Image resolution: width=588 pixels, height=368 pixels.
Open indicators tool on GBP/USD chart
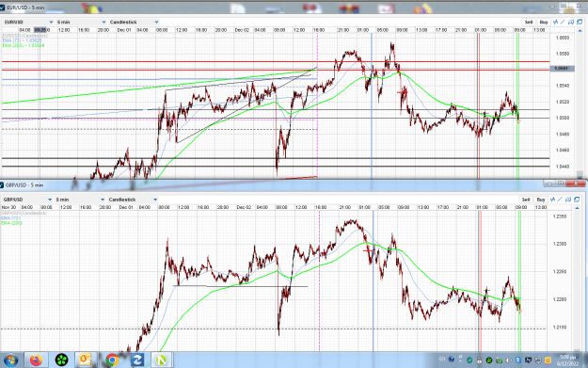[553, 200]
